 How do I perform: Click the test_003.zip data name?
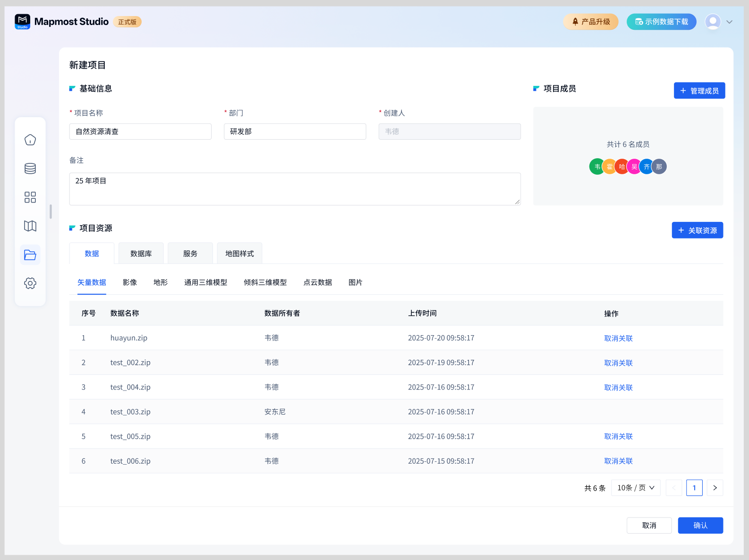pyautogui.click(x=130, y=412)
